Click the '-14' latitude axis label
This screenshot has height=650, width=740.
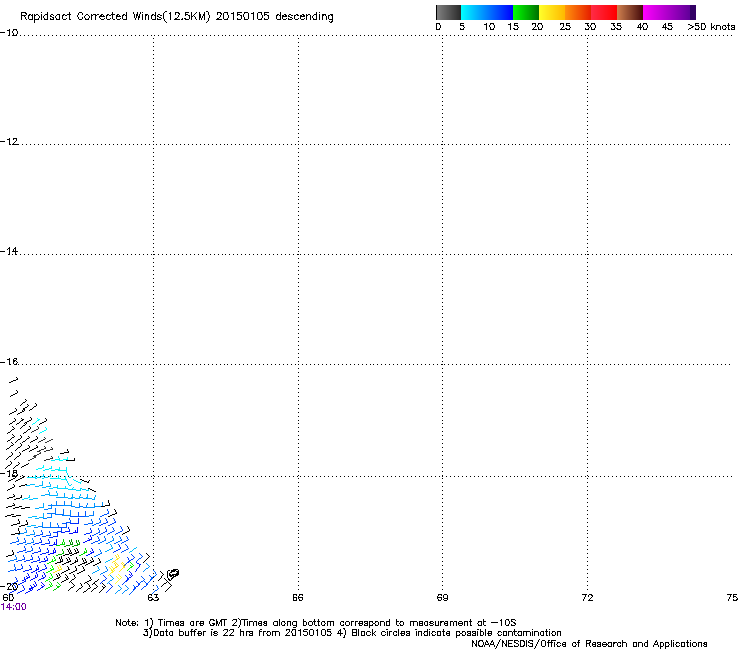(x=9, y=251)
